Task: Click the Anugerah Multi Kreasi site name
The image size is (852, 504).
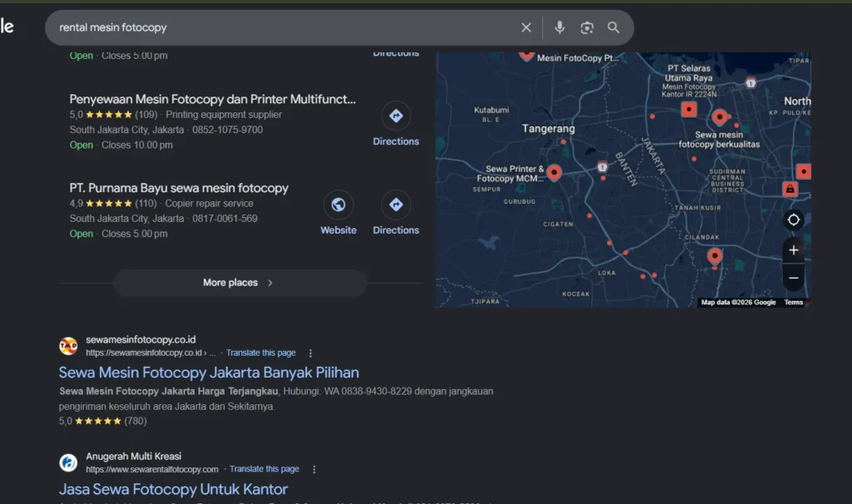Action: (133, 457)
